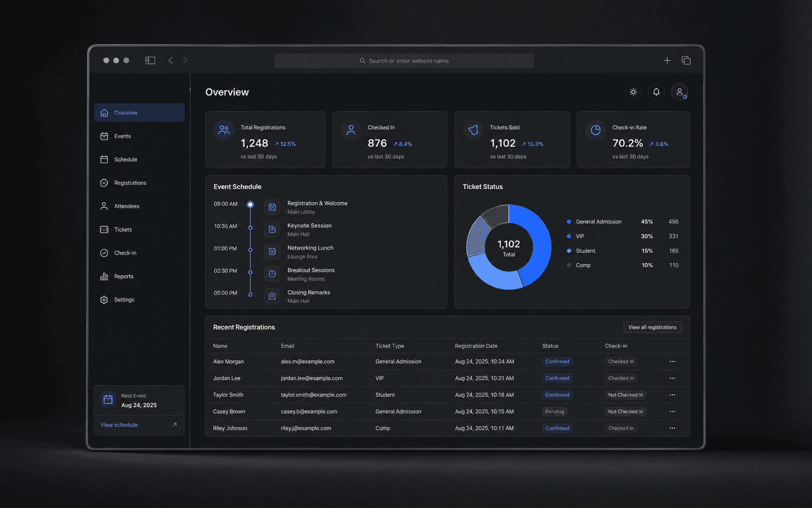Click the Student legend dot
The image size is (812, 508).
click(x=569, y=251)
